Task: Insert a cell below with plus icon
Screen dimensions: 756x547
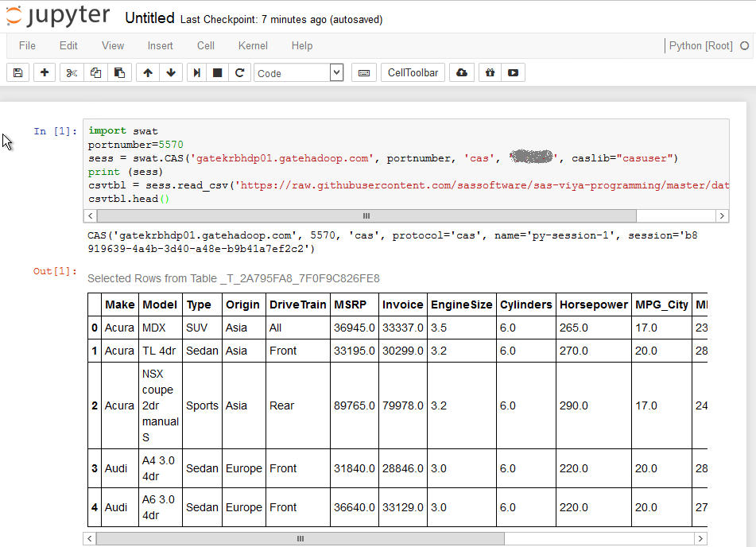Action: (45, 73)
